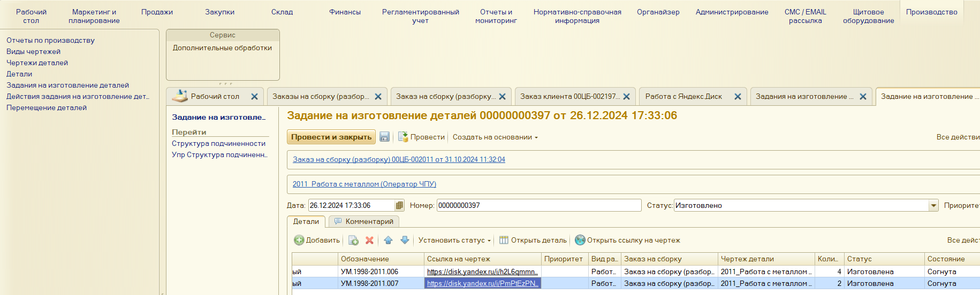Open the disk.yandex link for УМ.1998-2011.006
Viewport: 980px width, 295px height.
tap(482, 271)
